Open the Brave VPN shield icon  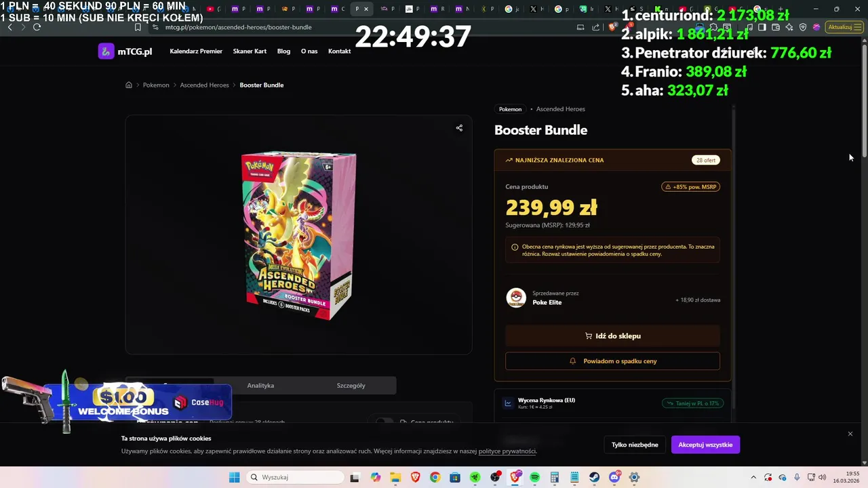[x=803, y=27]
